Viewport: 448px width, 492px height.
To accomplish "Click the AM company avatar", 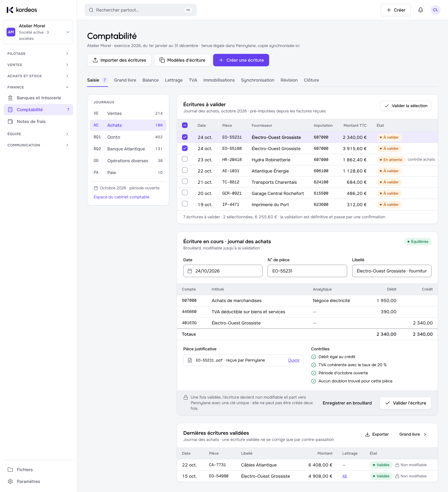I will (x=11, y=32).
